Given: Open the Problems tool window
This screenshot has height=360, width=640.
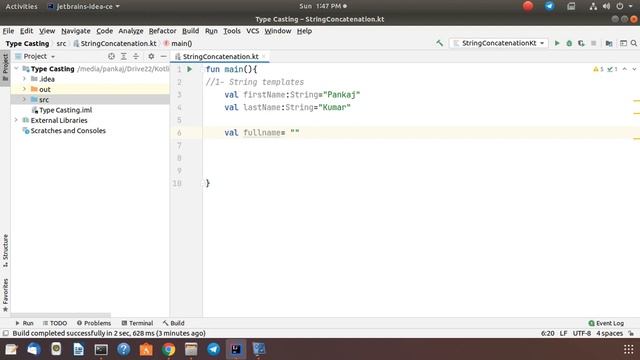Looking at the screenshot, I should click(94, 323).
